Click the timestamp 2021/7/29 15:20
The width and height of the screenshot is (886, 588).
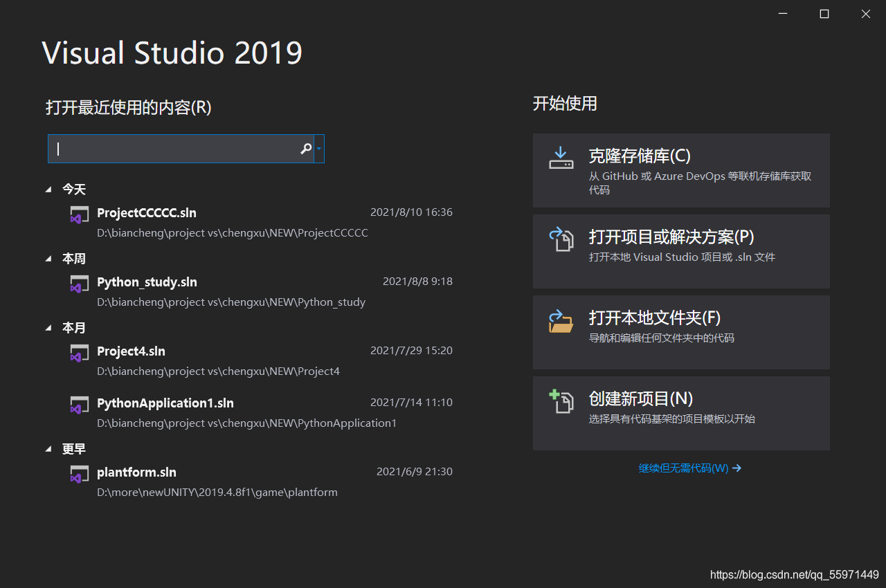pyautogui.click(x=411, y=351)
